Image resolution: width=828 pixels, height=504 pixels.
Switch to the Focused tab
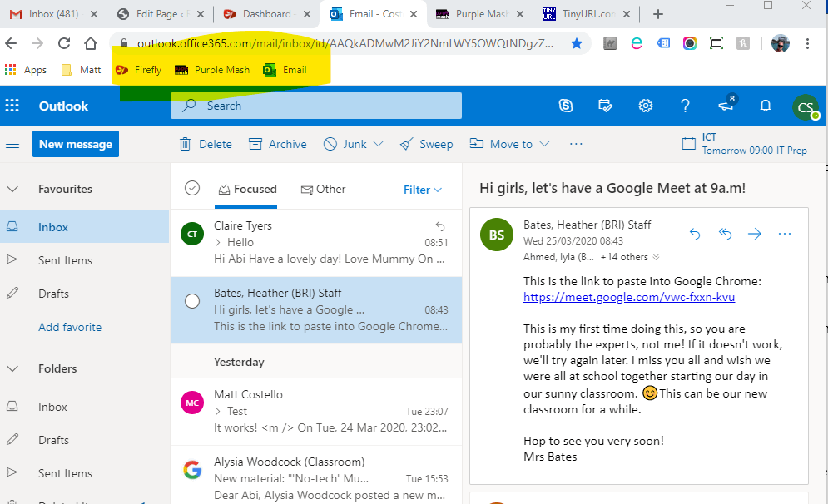point(247,189)
